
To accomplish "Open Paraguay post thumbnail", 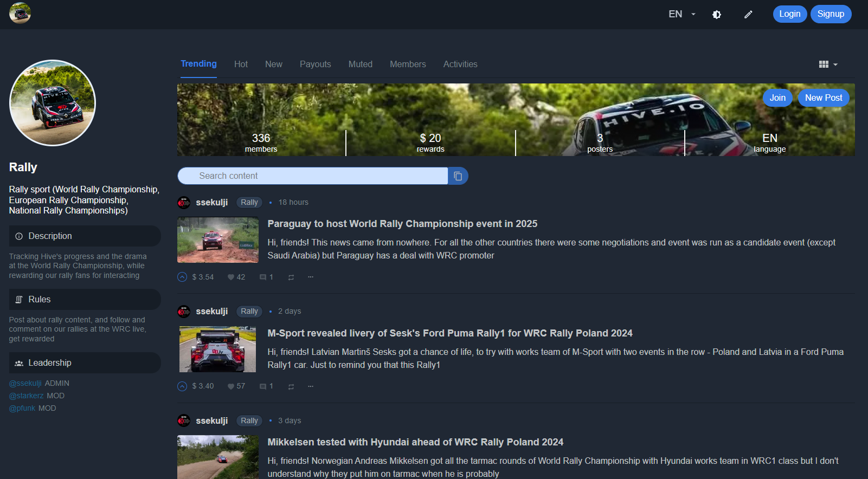I will point(218,240).
